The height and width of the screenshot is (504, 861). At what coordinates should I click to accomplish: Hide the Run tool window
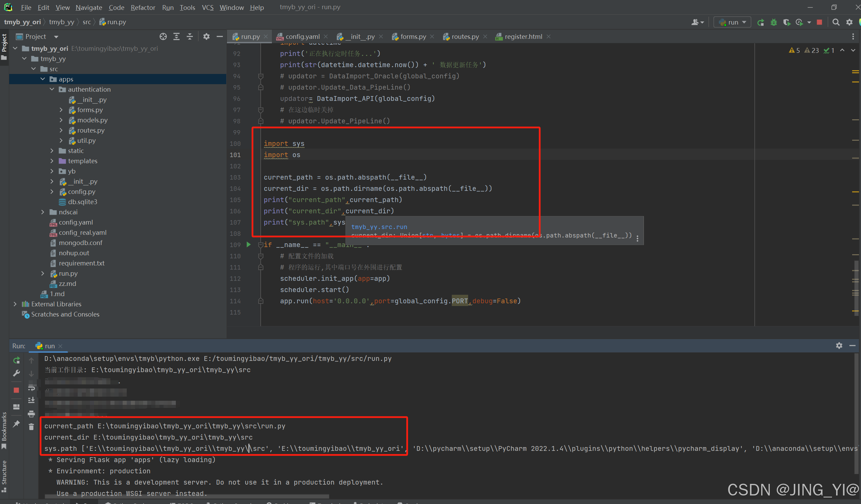(x=852, y=346)
